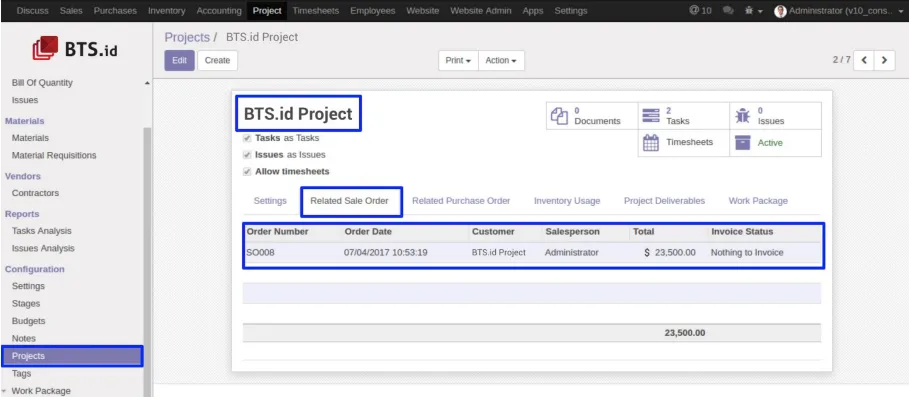Open the Action dropdown
This screenshot has height=397, width=909.
click(501, 60)
